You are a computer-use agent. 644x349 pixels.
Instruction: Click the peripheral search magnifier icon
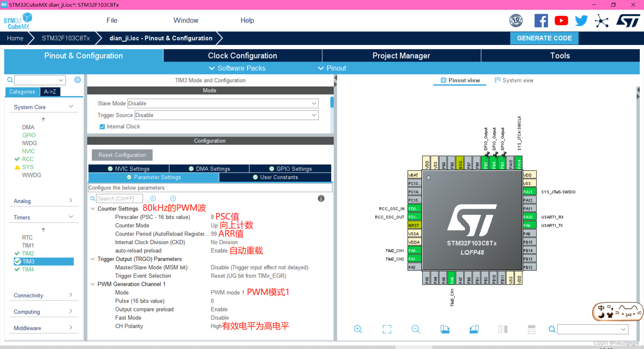pyautogui.click(x=10, y=80)
